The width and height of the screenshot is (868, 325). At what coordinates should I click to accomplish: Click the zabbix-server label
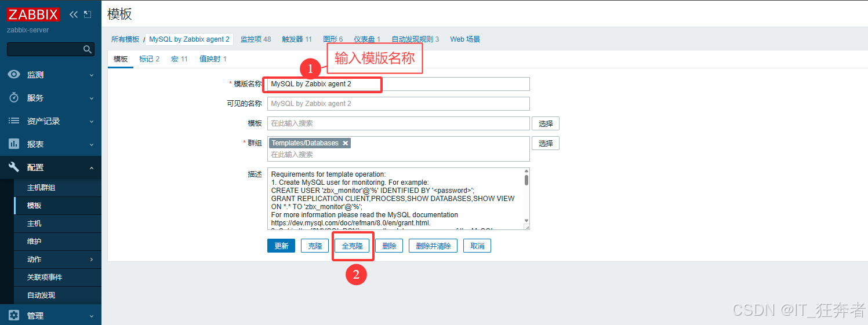tap(28, 30)
